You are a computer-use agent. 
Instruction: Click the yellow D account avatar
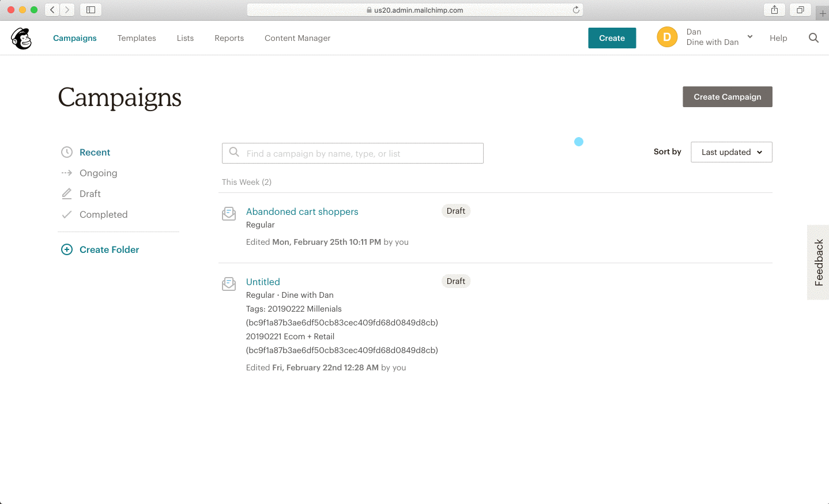coord(667,37)
